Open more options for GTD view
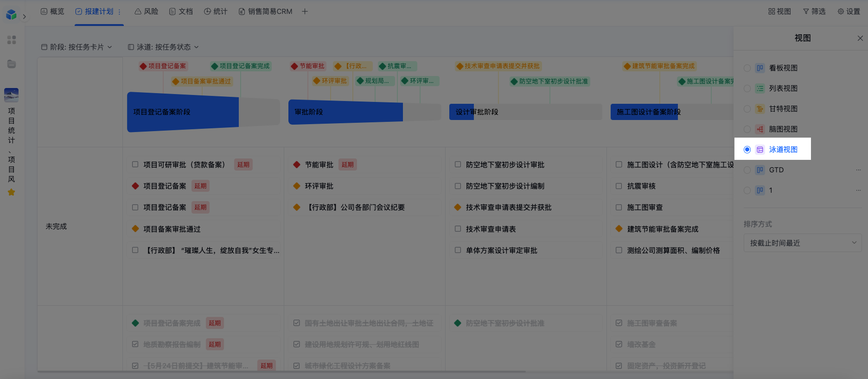The width and height of the screenshot is (868, 379). pyautogui.click(x=858, y=170)
